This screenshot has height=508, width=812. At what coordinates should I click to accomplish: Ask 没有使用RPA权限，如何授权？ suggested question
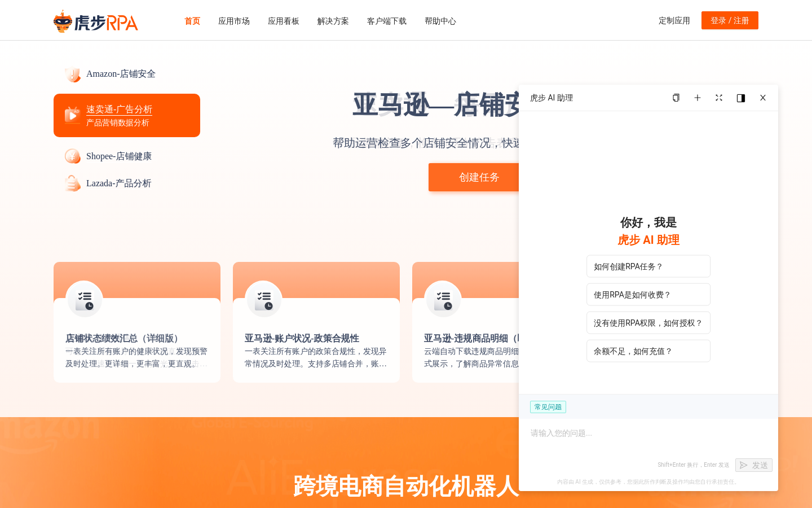click(648, 323)
